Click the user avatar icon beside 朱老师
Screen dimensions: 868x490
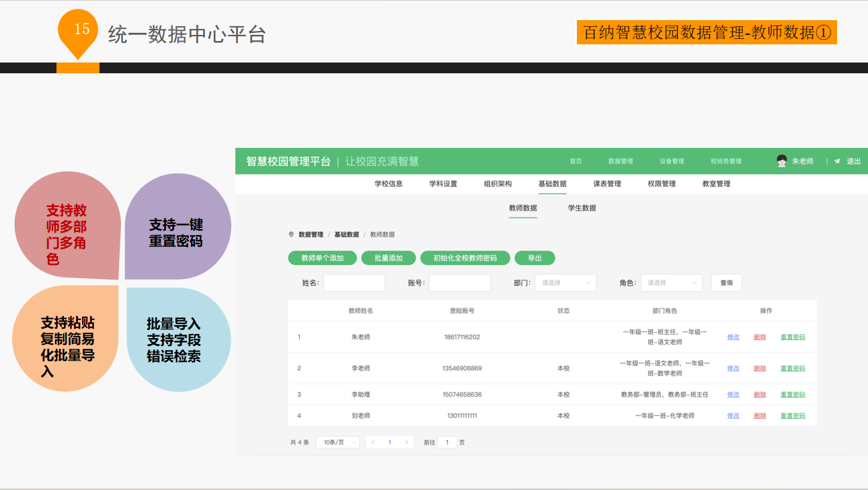[782, 161]
